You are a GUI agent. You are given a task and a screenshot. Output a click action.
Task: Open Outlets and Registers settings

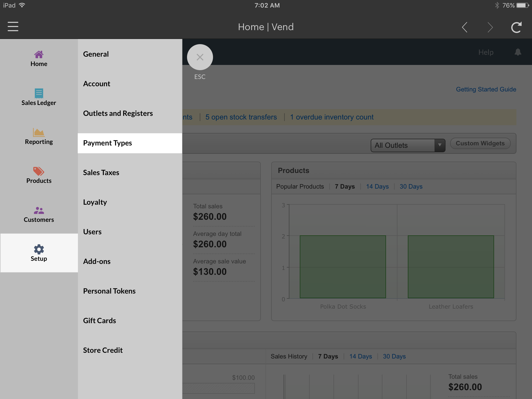(118, 114)
